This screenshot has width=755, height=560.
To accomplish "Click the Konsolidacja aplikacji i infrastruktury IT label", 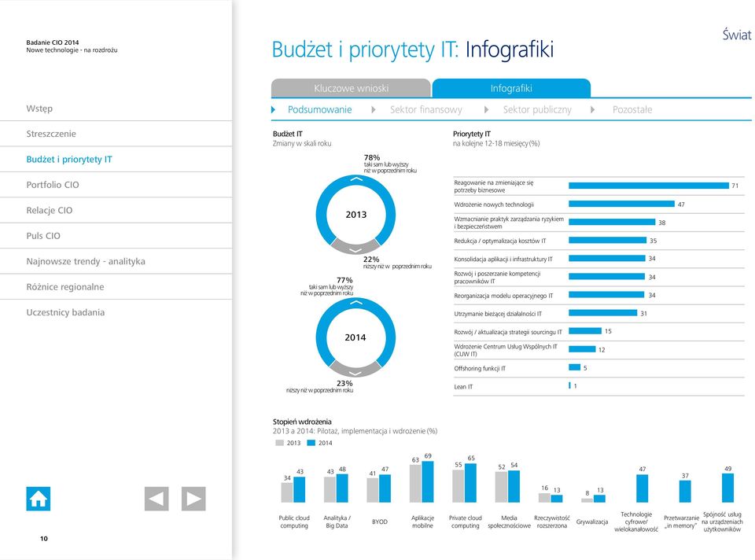I will 503,259.
